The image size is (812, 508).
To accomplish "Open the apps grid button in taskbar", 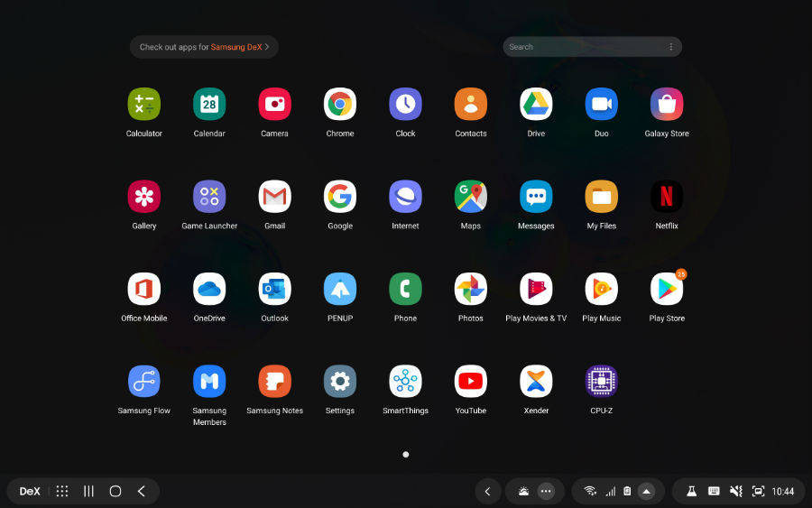I will pyautogui.click(x=62, y=491).
